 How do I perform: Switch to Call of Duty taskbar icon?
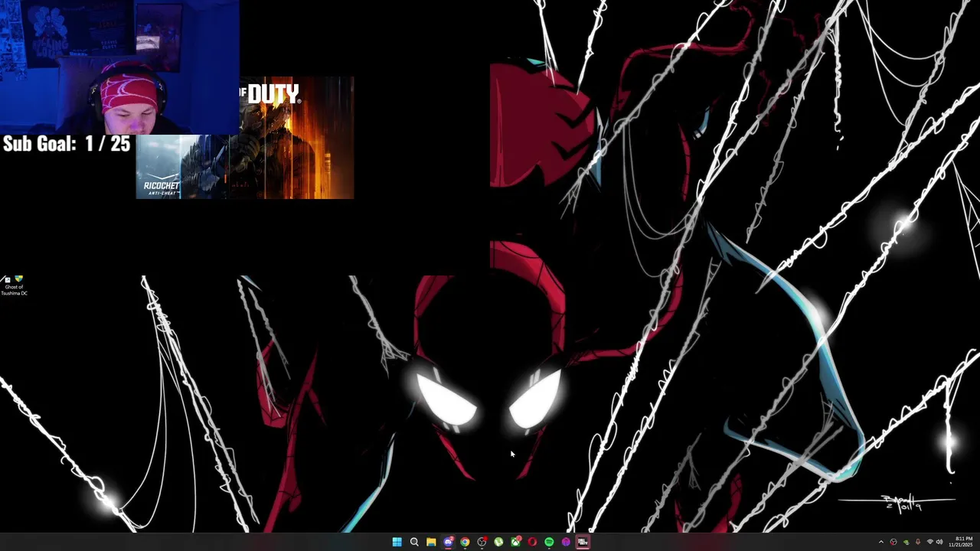[x=583, y=542]
